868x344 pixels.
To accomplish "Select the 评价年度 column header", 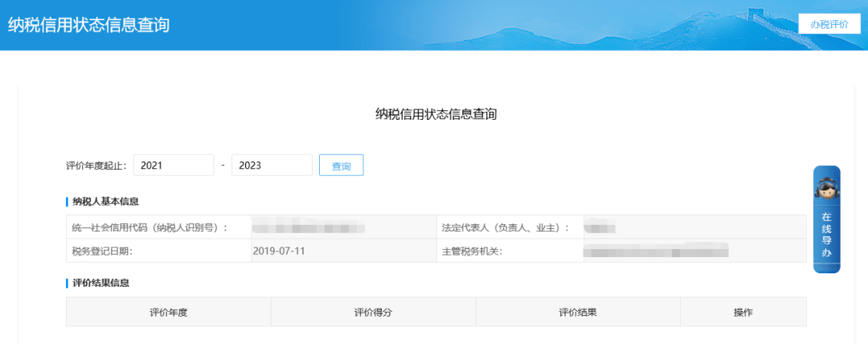I will coord(168,312).
